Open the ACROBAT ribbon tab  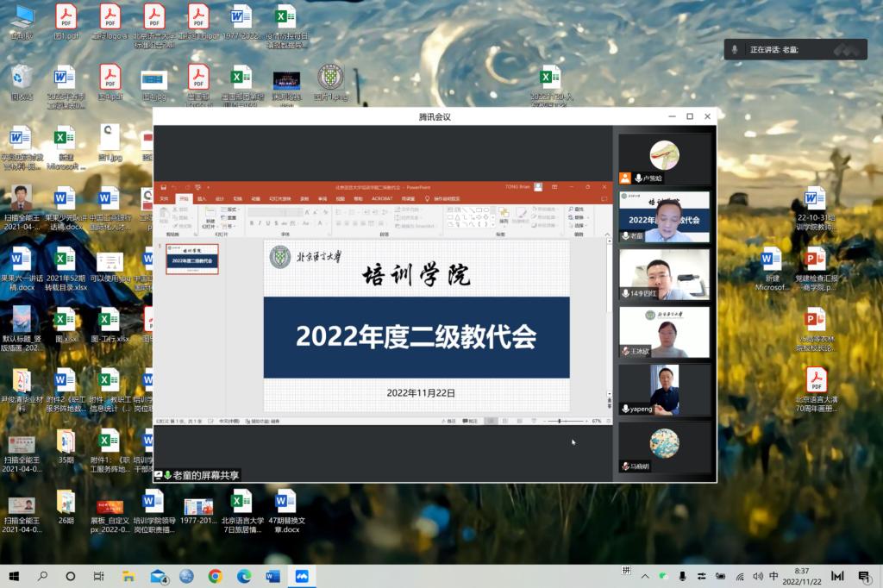[x=381, y=198]
